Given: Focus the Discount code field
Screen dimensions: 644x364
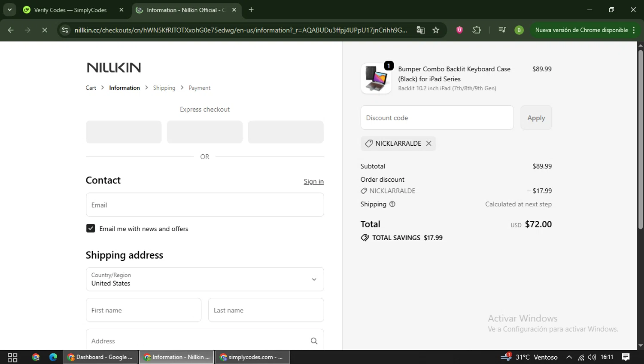Looking at the screenshot, I should (x=437, y=118).
